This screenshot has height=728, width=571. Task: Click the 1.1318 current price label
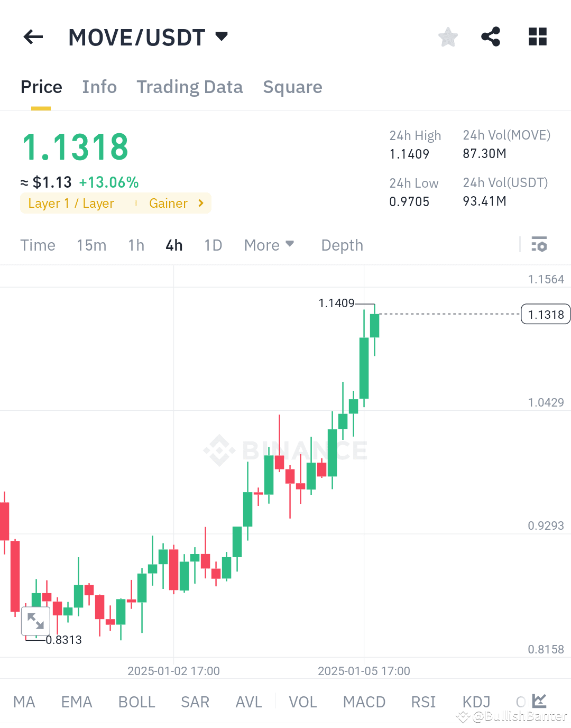pos(545,314)
